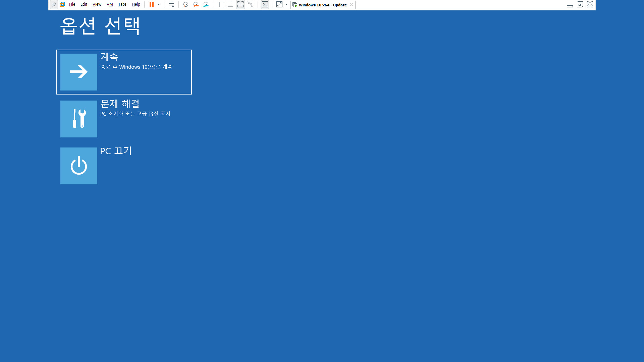
Task: Click the 종료 후 Windows 10(으)로 계속 text
Action: 137,67
